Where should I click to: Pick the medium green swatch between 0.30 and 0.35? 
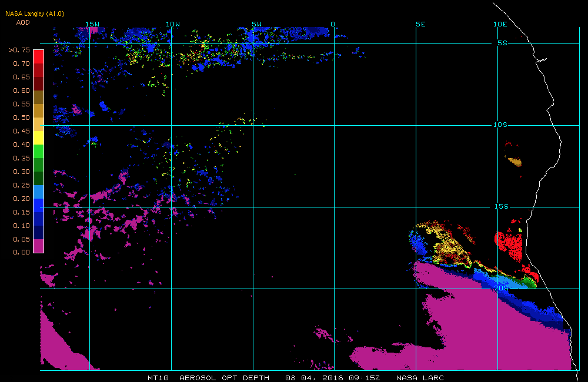click(x=39, y=165)
